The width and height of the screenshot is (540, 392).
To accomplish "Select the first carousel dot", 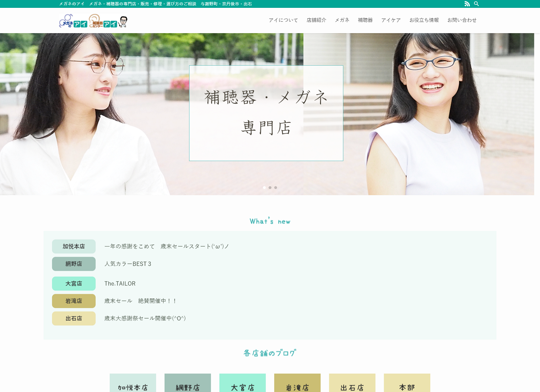I will coord(264,188).
